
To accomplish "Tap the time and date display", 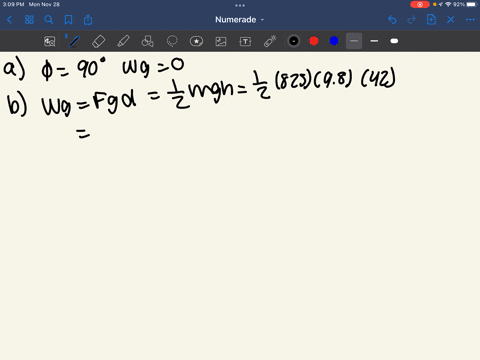I will click(31, 4).
